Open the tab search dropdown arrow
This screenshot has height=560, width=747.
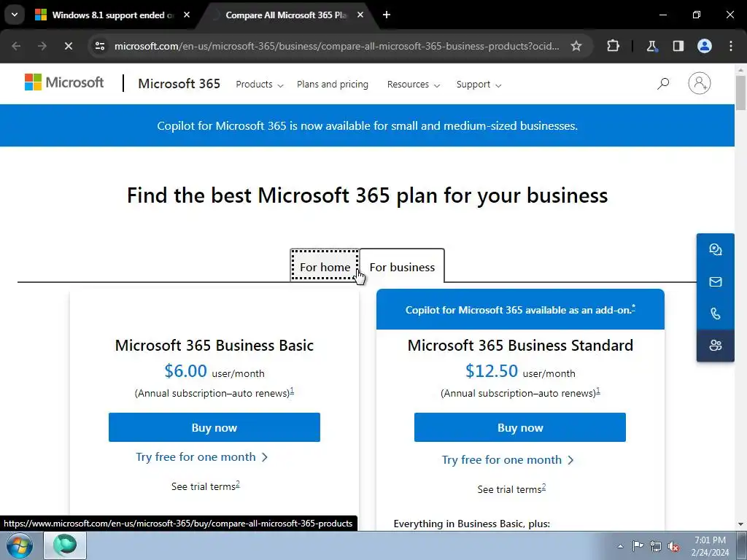pos(15,15)
